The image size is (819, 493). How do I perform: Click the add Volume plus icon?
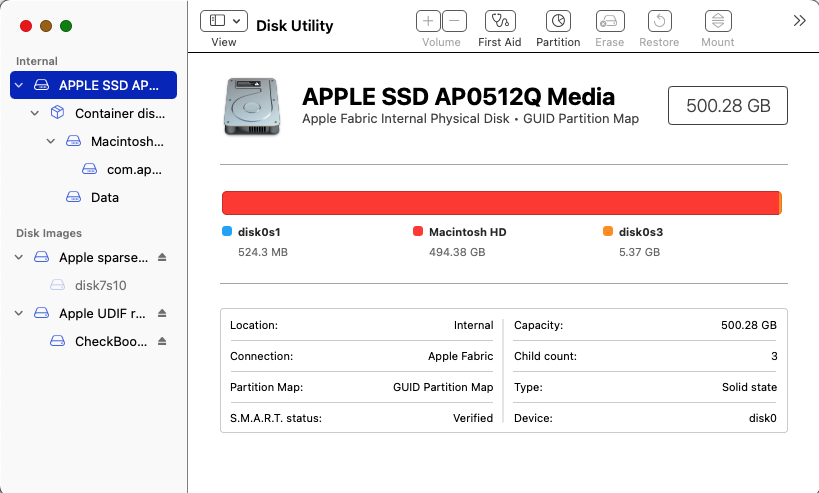coord(428,21)
